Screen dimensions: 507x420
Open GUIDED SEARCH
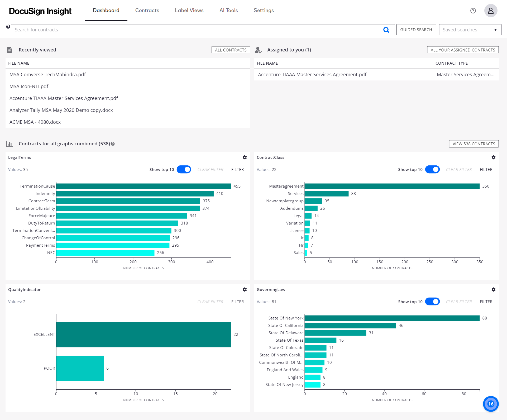(x=416, y=30)
